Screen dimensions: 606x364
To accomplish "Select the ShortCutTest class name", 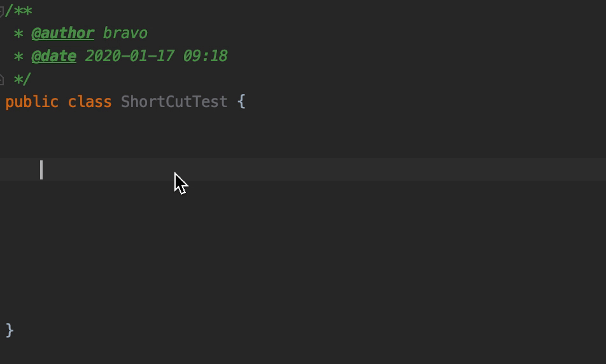I will (174, 102).
